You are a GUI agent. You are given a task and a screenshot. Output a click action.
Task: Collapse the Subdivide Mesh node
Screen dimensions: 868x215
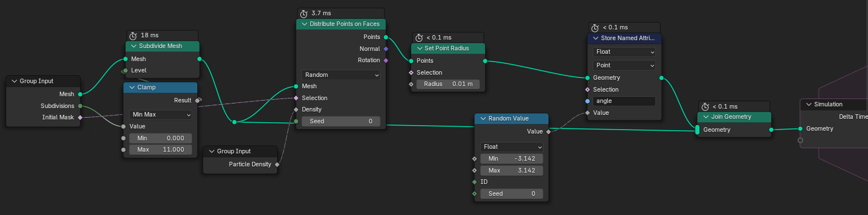point(134,46)
